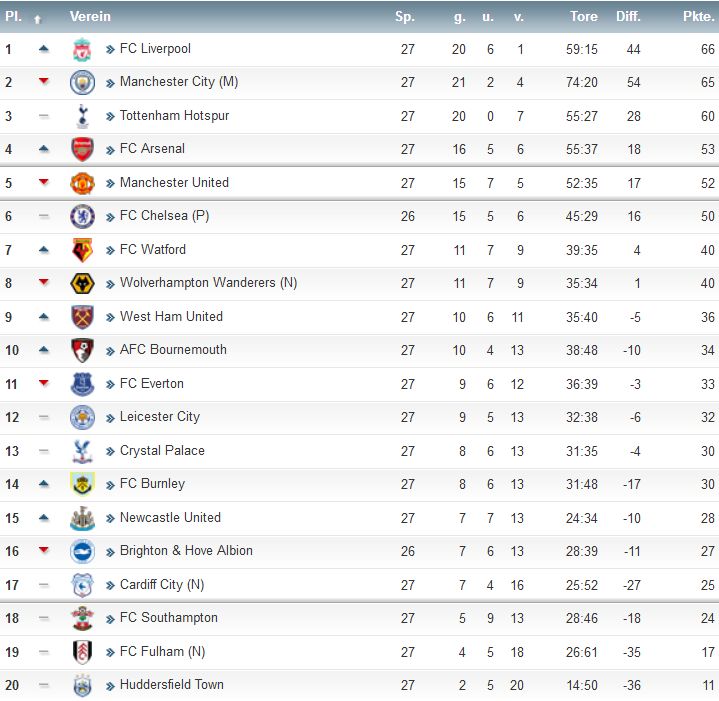
Task: Click the Wolverhampton Wanderers wolf crest
Action: [83, 283]
